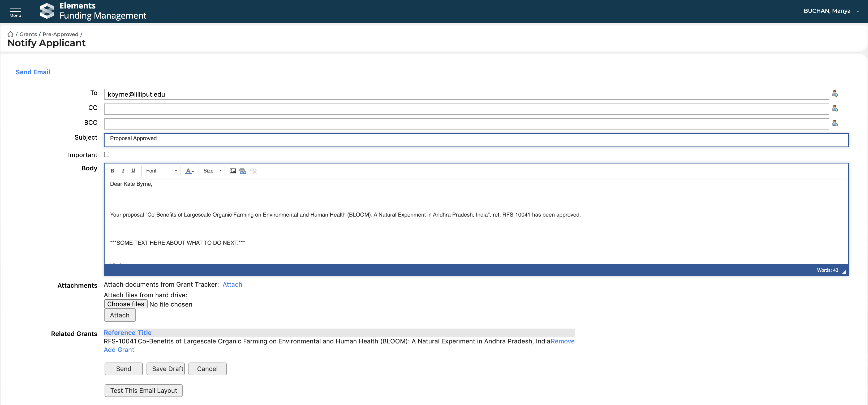Click the home breadcrumb icon
This screenshot has height=405, width=868.
[10, 34]
